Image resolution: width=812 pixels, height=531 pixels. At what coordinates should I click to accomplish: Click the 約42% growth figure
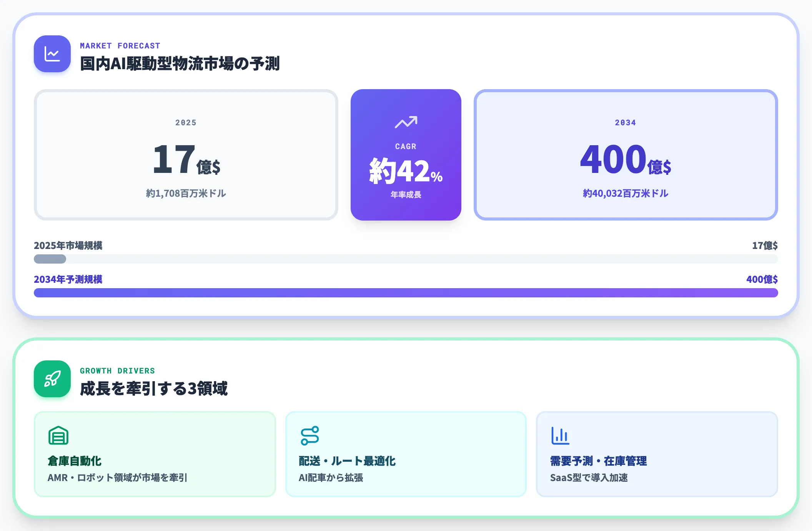(x=406, y=171)
